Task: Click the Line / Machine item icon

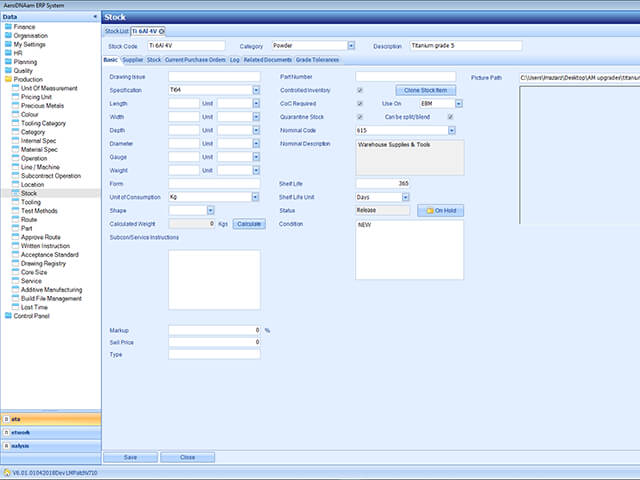Action: [x=16, y=167]
